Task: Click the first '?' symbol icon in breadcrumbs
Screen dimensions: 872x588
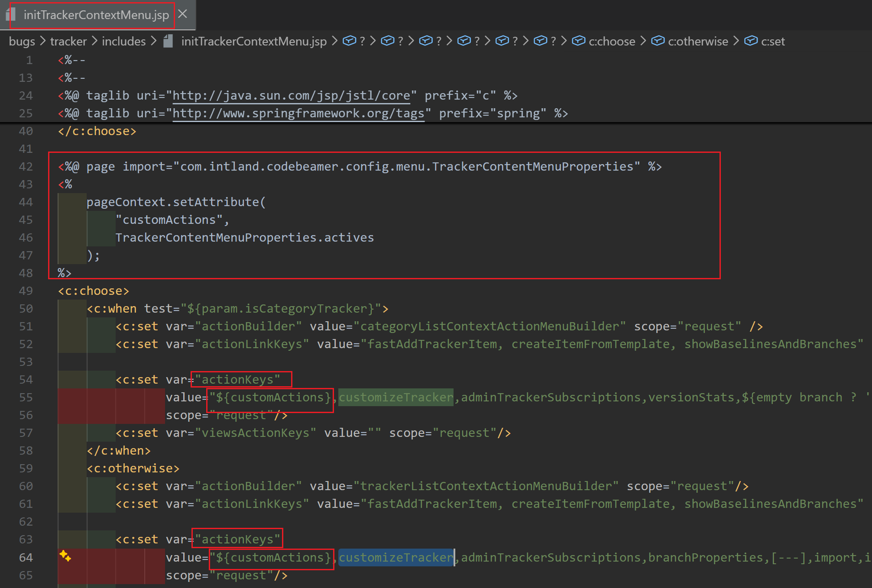Action: 350,41
